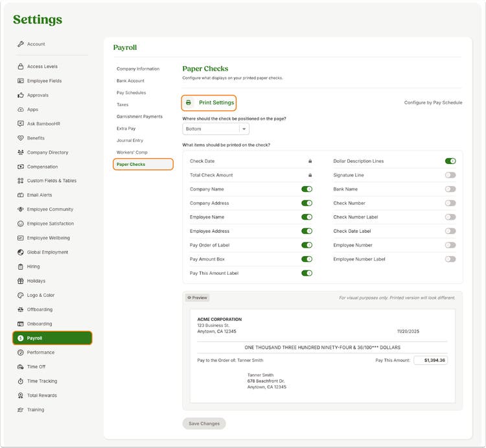
Task: Click the Global Employment globe icon
Action: (x=21, y=252)
